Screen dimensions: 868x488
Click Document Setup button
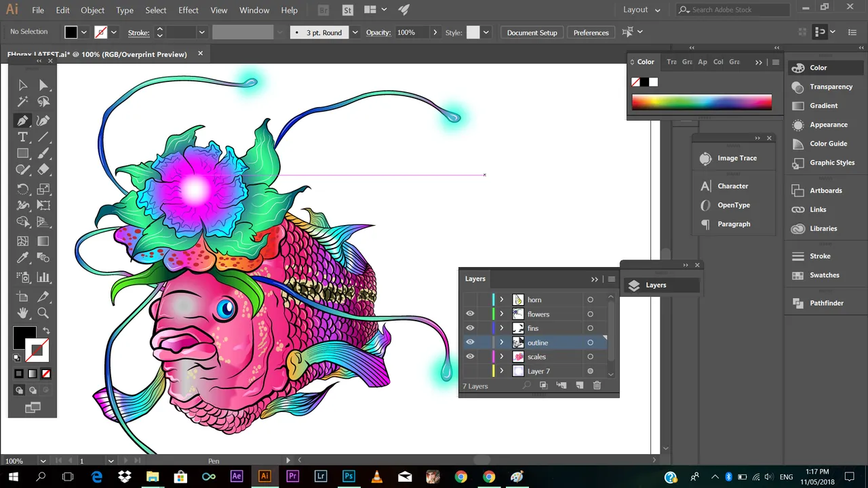pyautogui.click(x=532, y=33)
